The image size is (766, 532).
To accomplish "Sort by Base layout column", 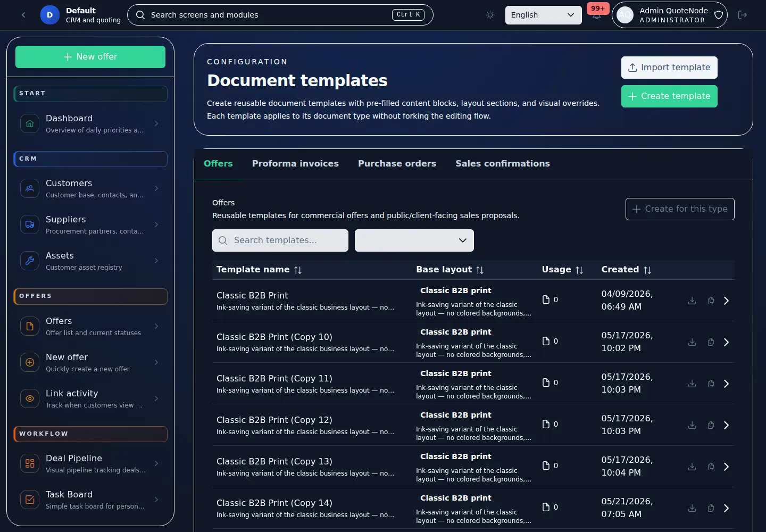I will pos(450,270).
